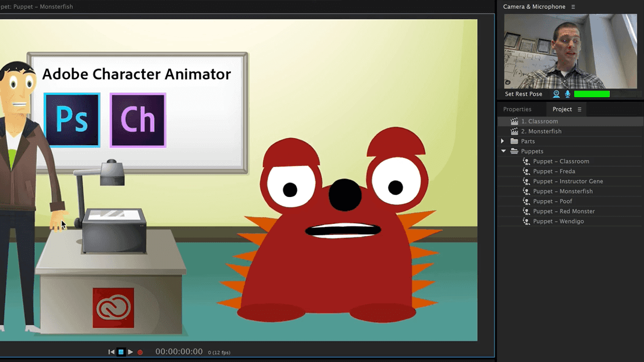The image size is (644, 362).
Task: Click the 1. Classroom scene clapboard icon
Action: pos(514,121)
